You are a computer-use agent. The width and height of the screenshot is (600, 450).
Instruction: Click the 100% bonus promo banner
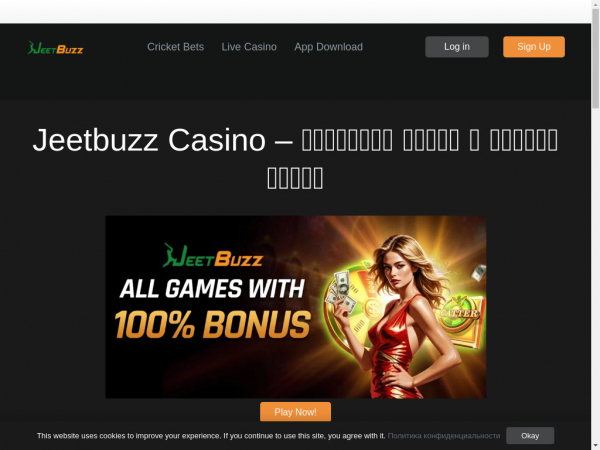point(296,307)
